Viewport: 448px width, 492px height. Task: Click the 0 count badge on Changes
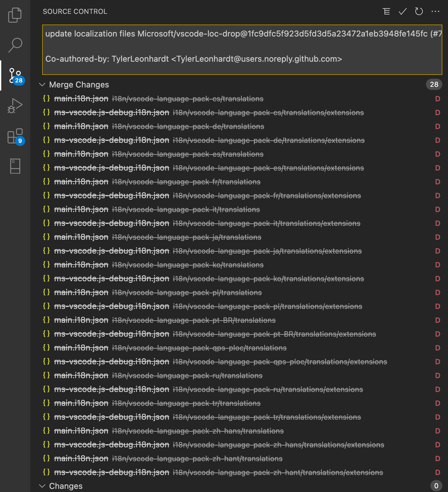pyautogui.click(x=436, y=486)
